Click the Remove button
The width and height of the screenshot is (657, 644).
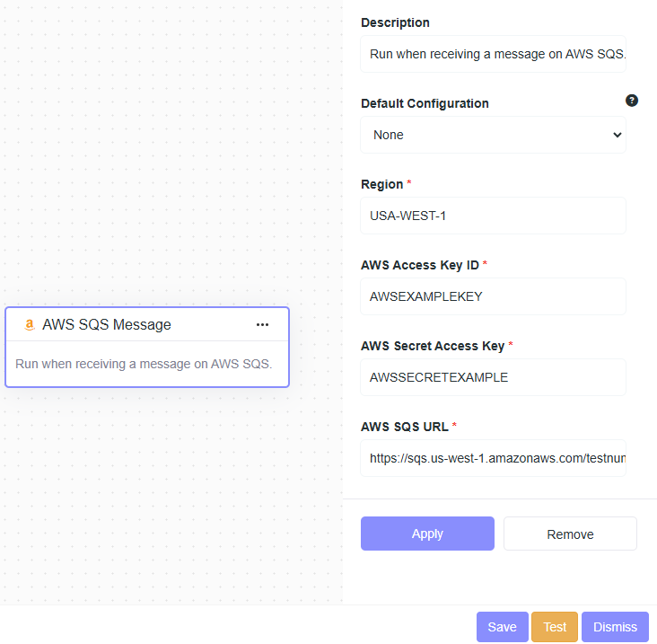[x=570, y=534]
